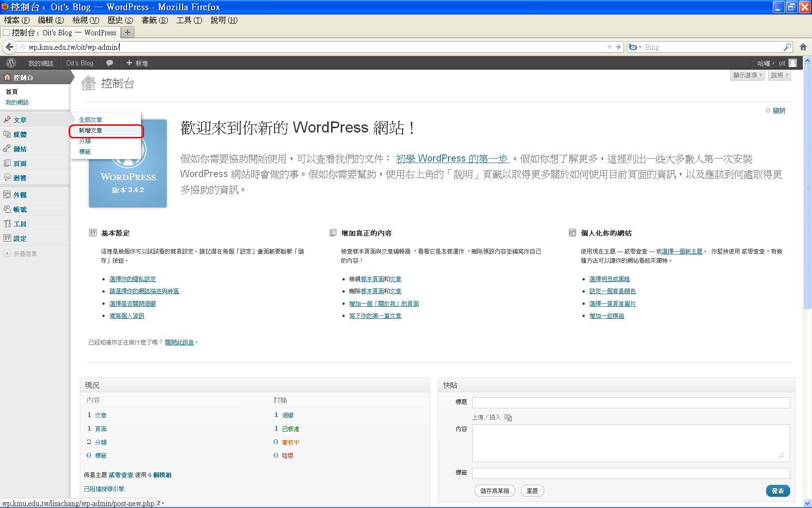Screen dimensions: 812x508
Task: Click the go arrow in address bar
Action: 618,47
